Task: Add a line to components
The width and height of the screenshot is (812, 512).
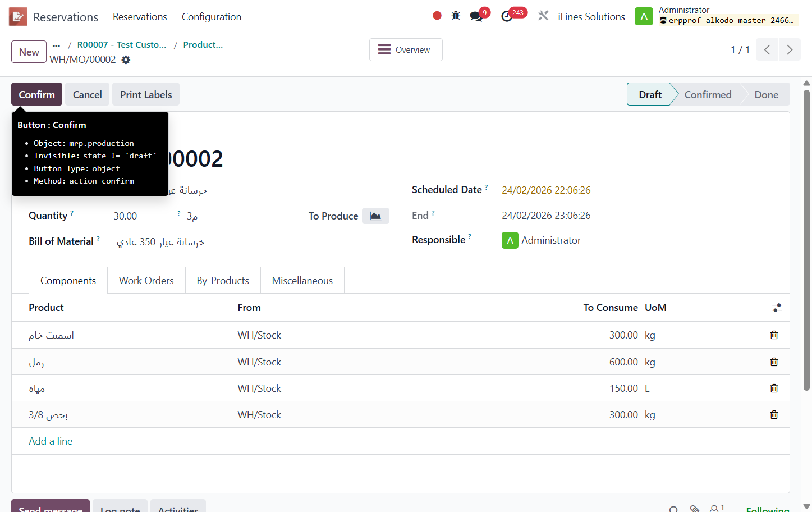Action: pos(51,441)
